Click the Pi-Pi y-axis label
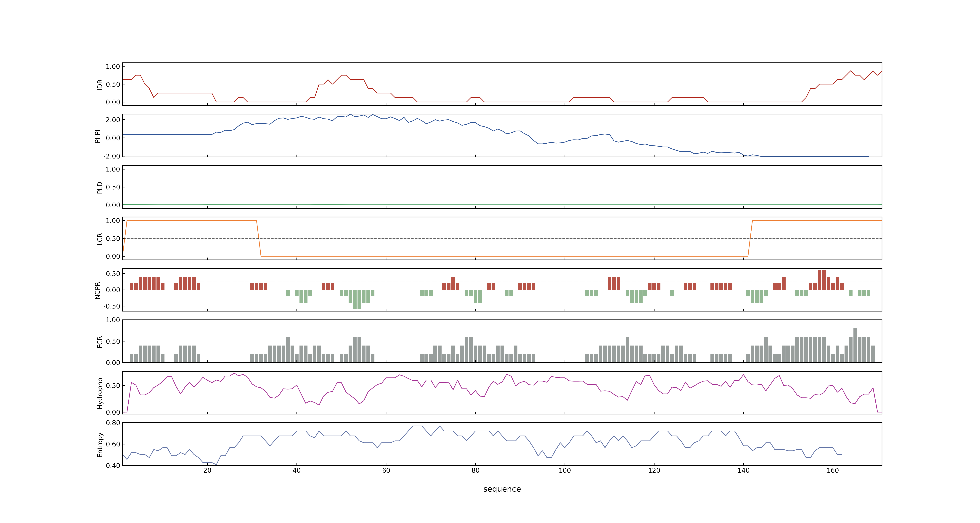The image size is (980, 523). click(x=97, y=136)
